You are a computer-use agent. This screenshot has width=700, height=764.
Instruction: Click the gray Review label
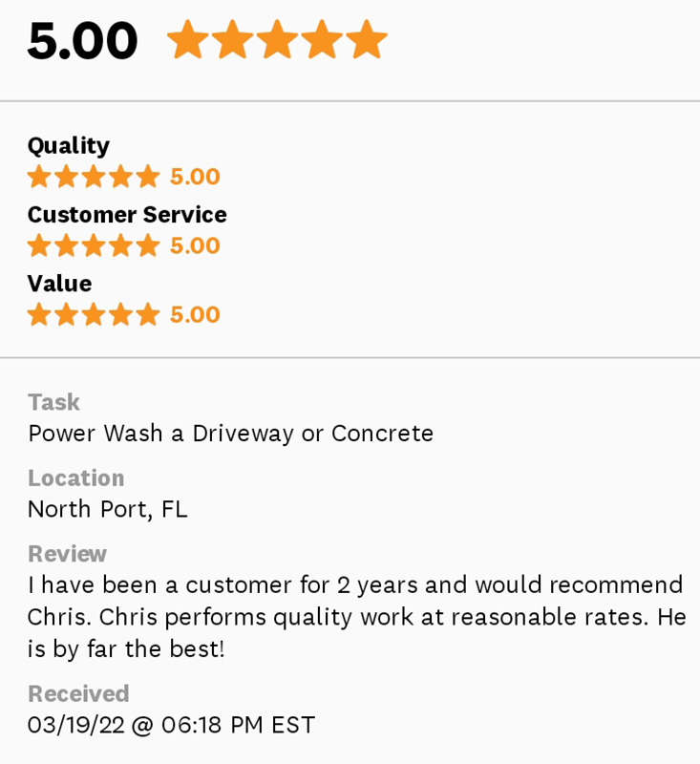(x=67, y=554)
